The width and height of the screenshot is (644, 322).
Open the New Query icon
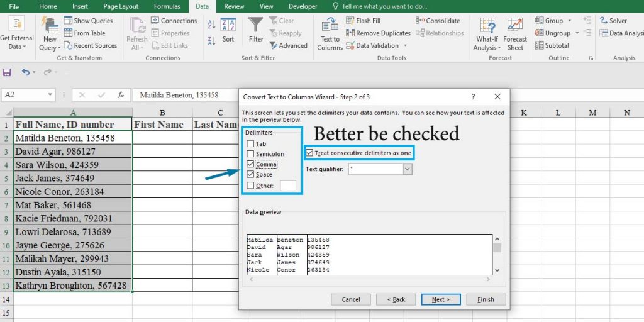pyautogui.click(x=50, y=34)
